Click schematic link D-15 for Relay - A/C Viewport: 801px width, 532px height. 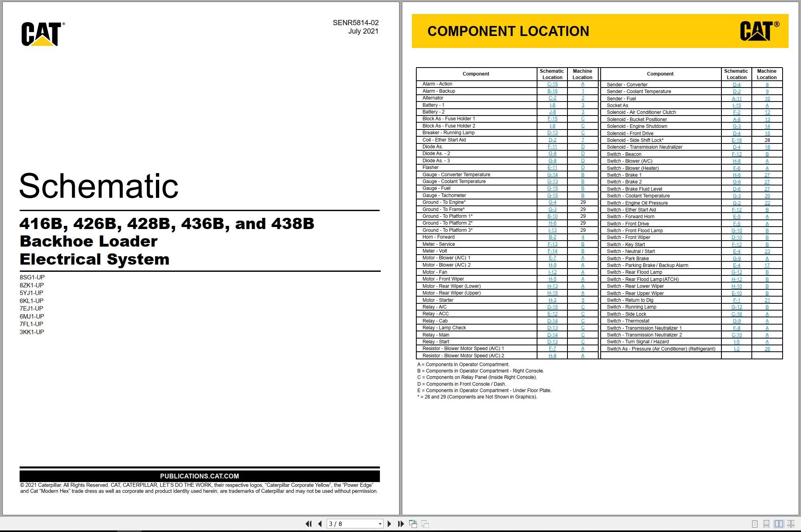click(552, 307)
